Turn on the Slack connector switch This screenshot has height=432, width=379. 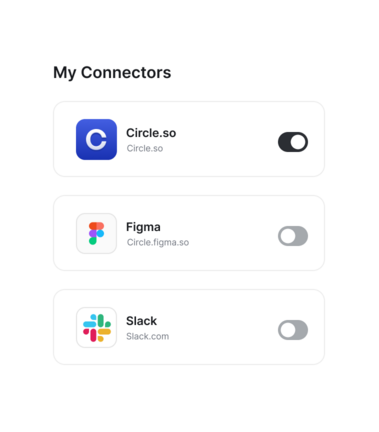(293, 330)
